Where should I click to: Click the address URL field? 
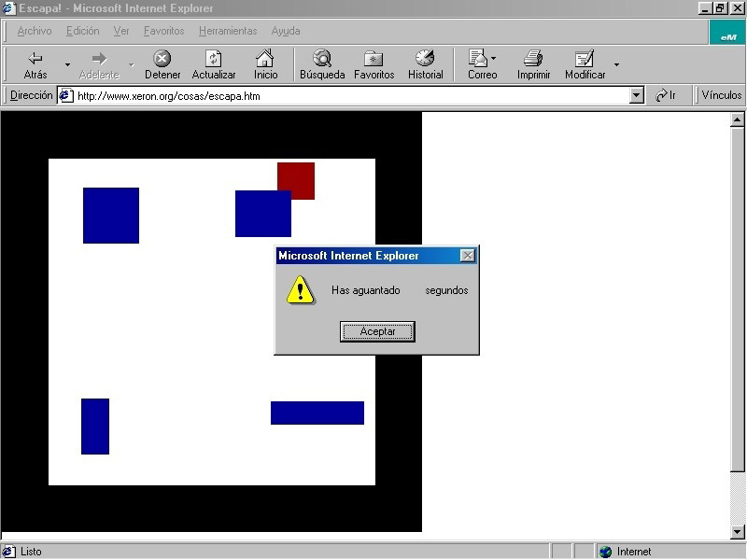tap(353, 96)
